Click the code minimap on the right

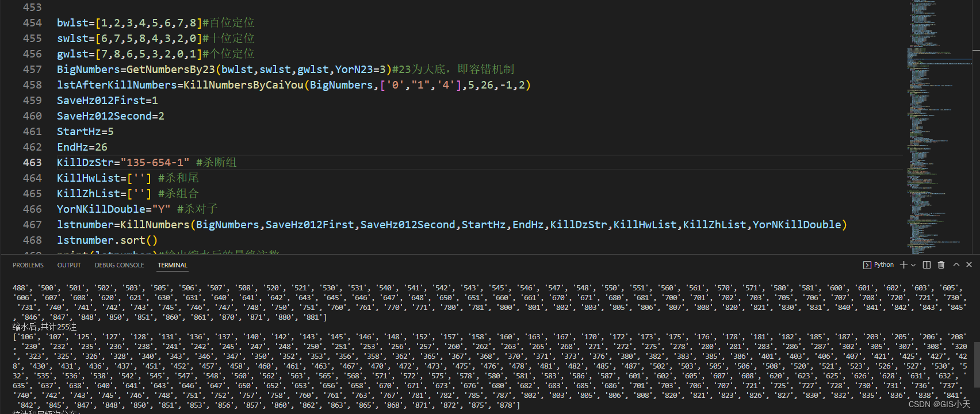pos(940,126)
